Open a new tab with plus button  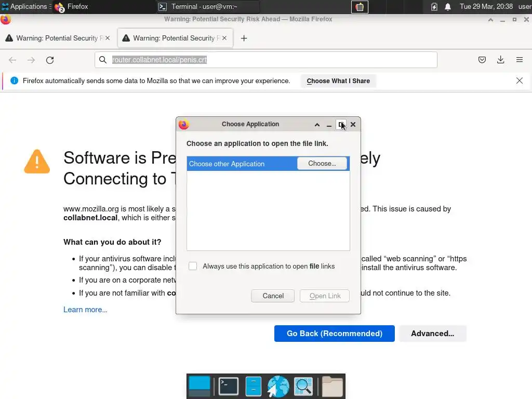pos(244,38)
